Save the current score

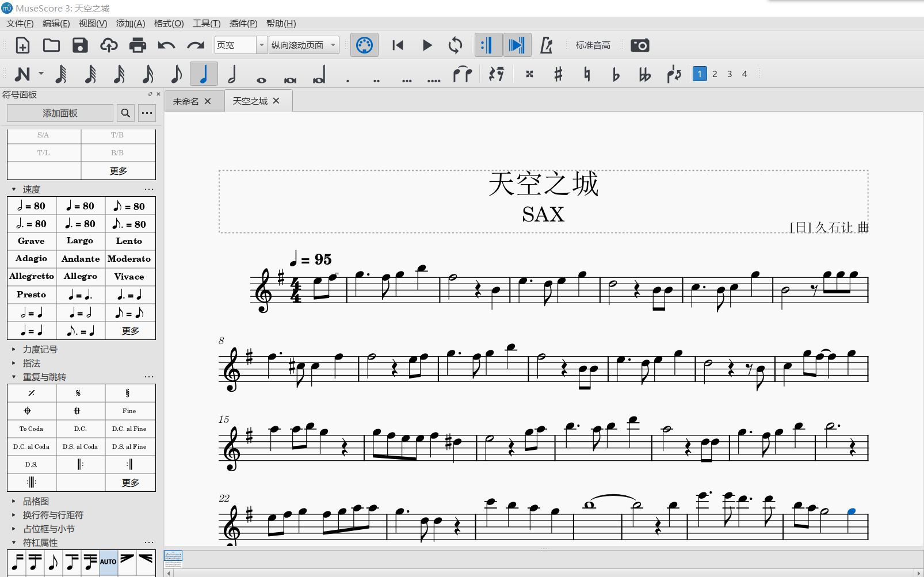click(x=80, y=45)
